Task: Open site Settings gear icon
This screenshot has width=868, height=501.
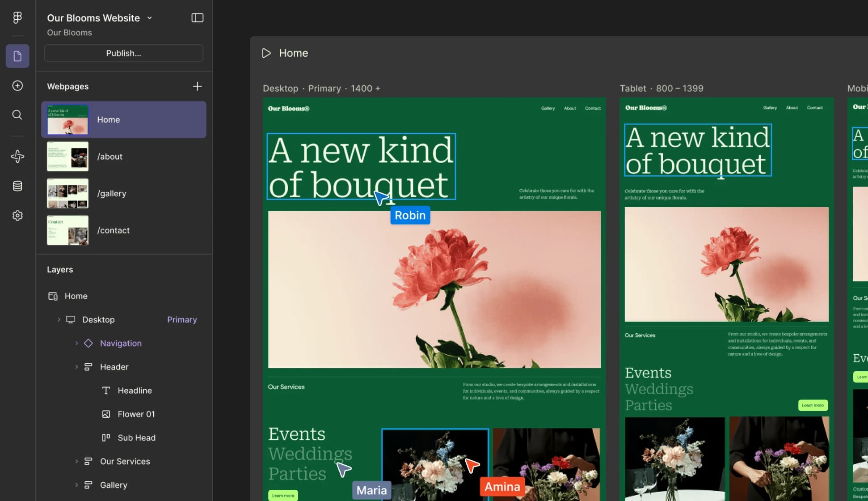Action: [x=17, y=216]
